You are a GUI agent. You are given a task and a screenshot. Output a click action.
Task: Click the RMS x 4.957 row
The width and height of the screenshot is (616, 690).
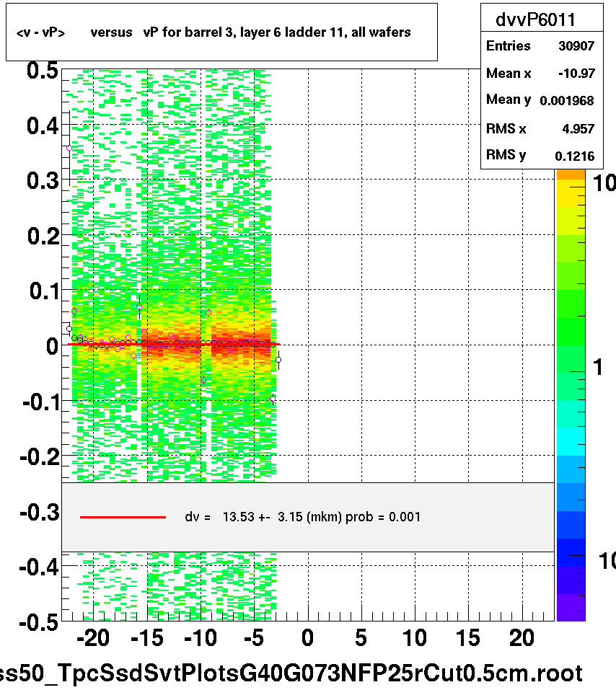pos(540,128)
